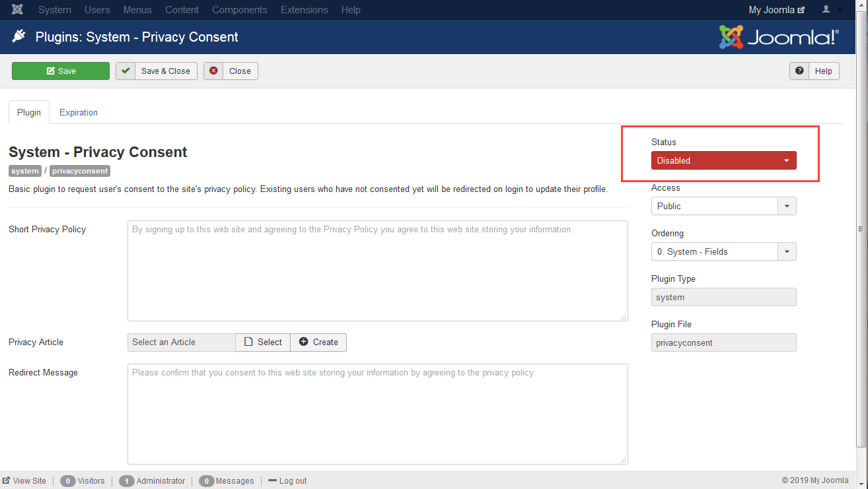Click the Help button with question icon
The image size is (868, 489).
[814, 71]
